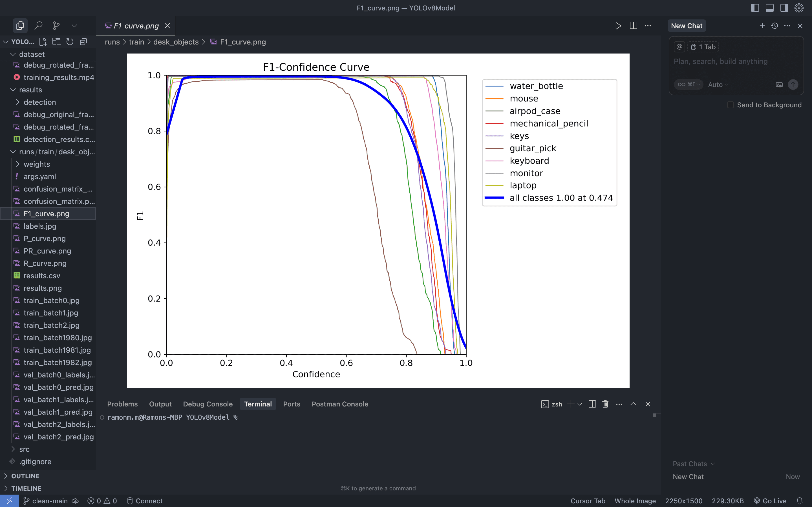Switch to the Debug Console tab
Viewport: 812px width, 507px height.
coord(207,404)
